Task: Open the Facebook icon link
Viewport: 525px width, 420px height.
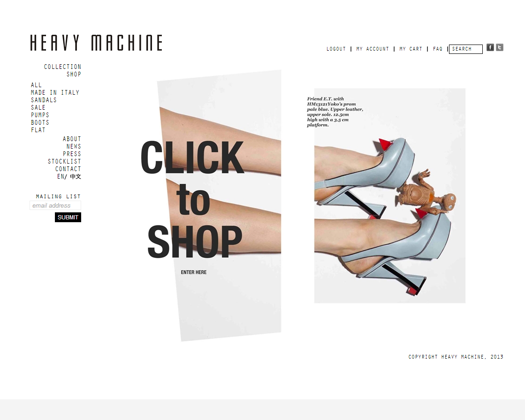Action: coord(490,47)
